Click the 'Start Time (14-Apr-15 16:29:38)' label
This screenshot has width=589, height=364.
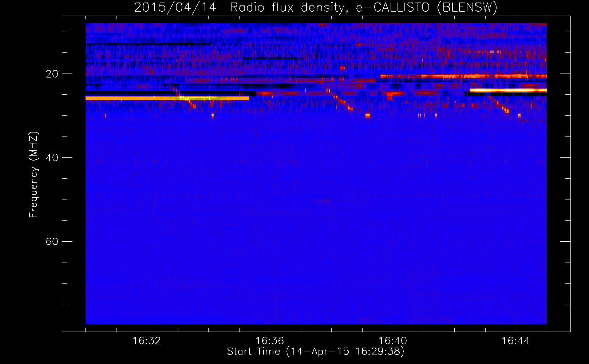pos(316,352)
